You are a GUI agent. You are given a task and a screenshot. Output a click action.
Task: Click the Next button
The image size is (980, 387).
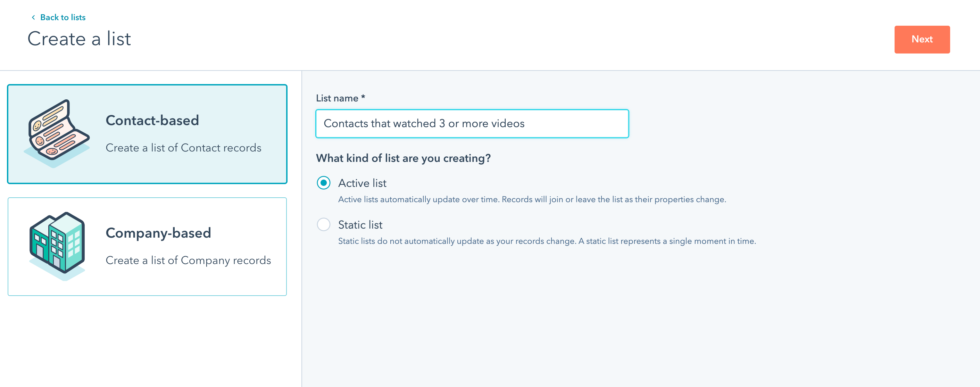(x=922, y=39)
